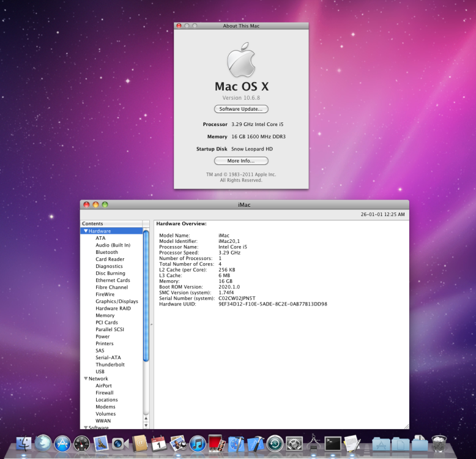Select Firewall under Network
Image resolution: width=476 pixels, height=459 pixels.
tap(105, 392)
